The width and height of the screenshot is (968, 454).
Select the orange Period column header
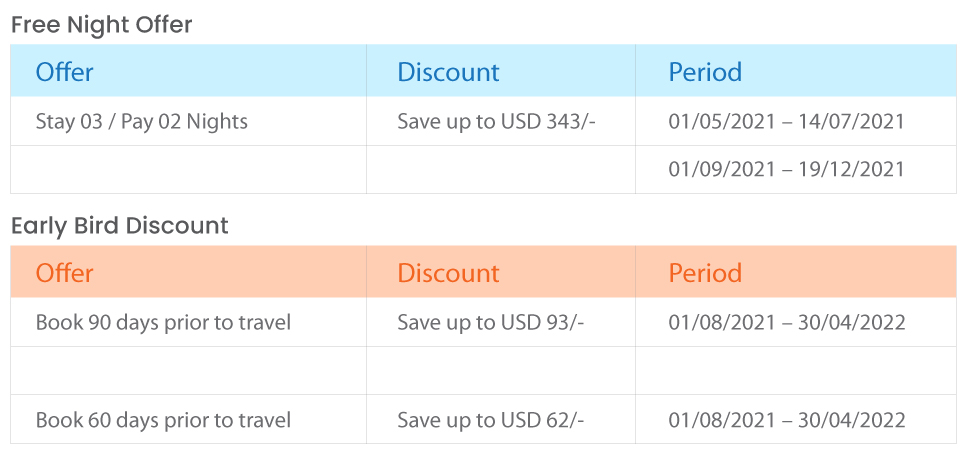coord(705,273)
